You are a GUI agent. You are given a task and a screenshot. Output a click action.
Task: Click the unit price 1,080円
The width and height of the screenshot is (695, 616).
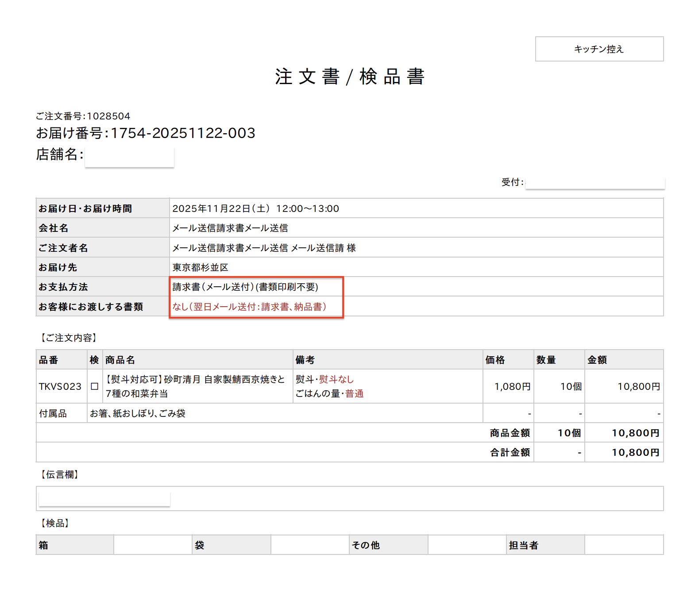pyautogui.click(x=512, y=386)
